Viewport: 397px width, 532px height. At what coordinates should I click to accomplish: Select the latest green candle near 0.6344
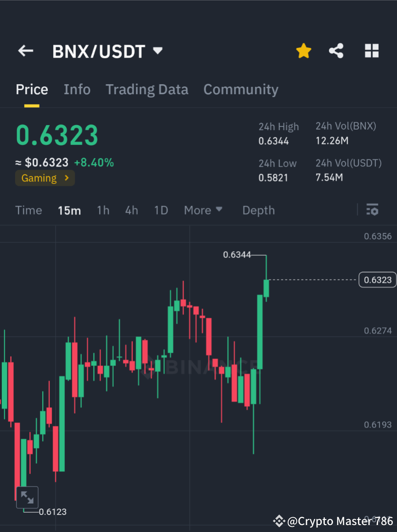point(266,287)
